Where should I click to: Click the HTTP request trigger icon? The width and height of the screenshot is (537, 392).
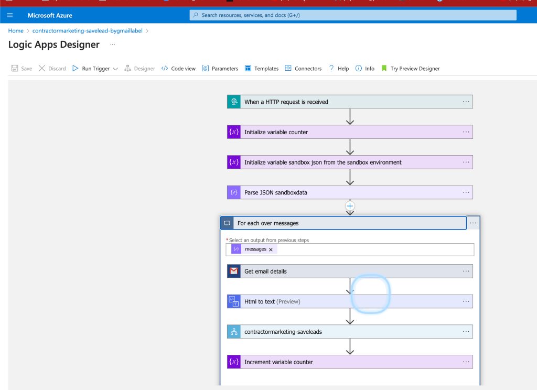click(x=234, y=102)
